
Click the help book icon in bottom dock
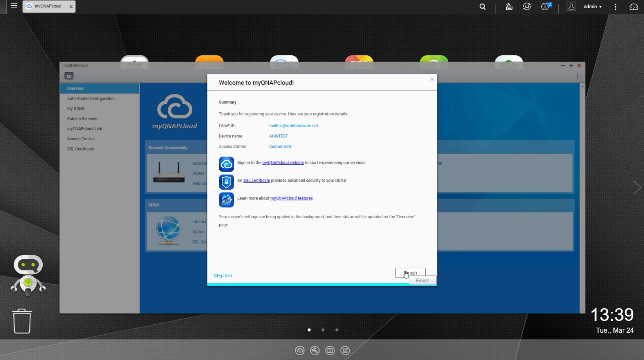[x=330, y=351]
